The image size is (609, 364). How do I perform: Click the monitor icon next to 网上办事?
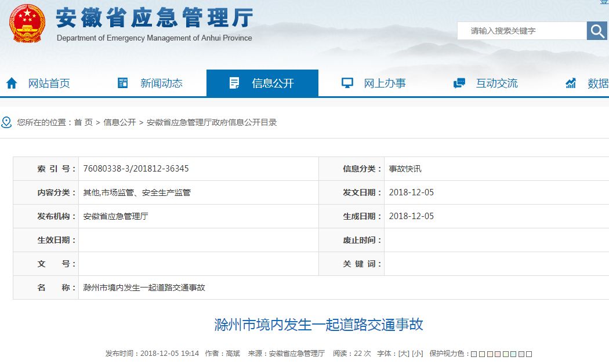coord(346,83)
